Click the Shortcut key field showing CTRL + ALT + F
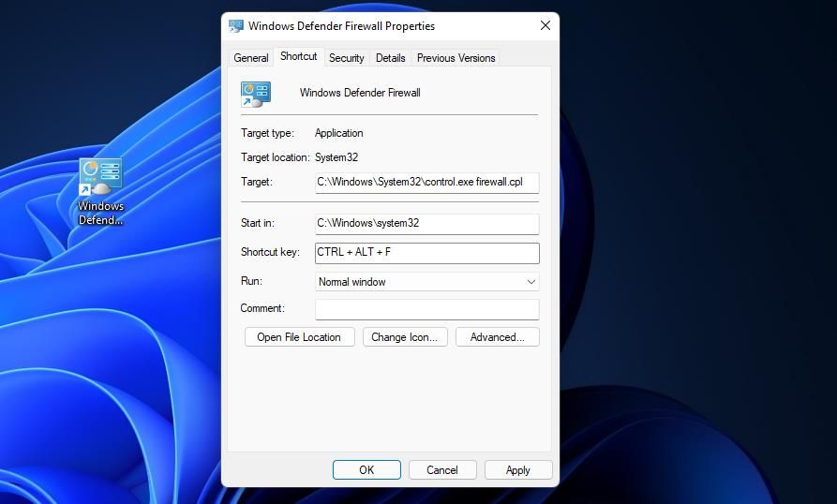Image resolution: width=837 pixels, height=504 pixels. (x=427, y=253)
